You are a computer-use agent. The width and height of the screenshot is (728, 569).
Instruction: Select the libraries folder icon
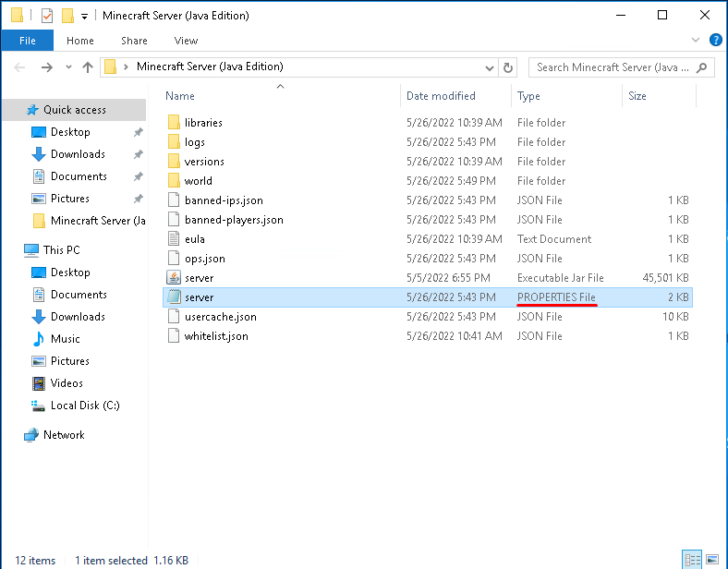click(x=174, y=123)
